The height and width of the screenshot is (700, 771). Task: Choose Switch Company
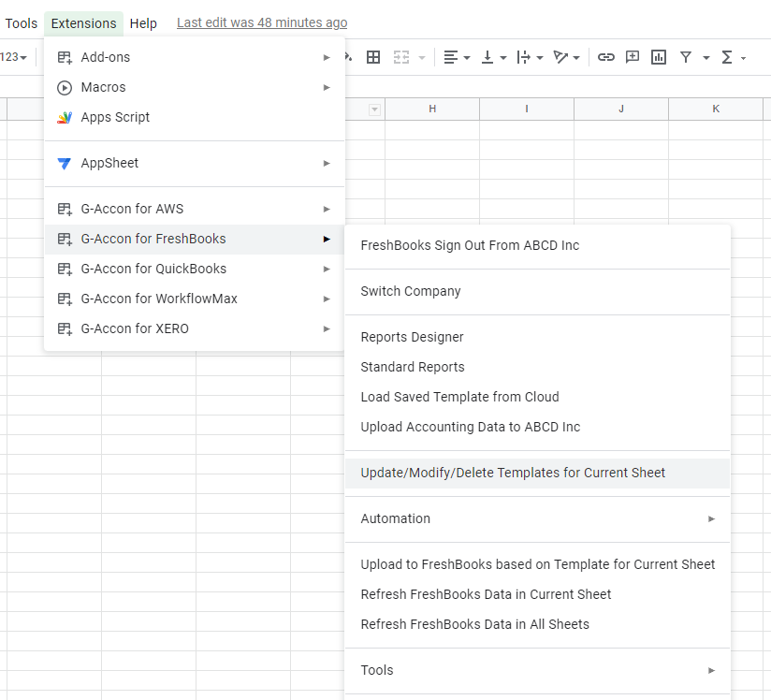coord(537,291)
